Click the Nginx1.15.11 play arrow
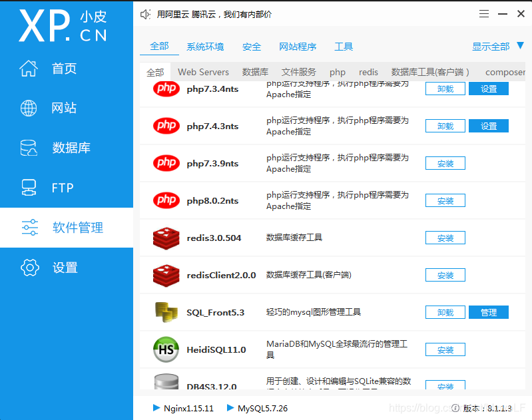The width and height of the screenshot is (532, 420). [x=156, y=408]
